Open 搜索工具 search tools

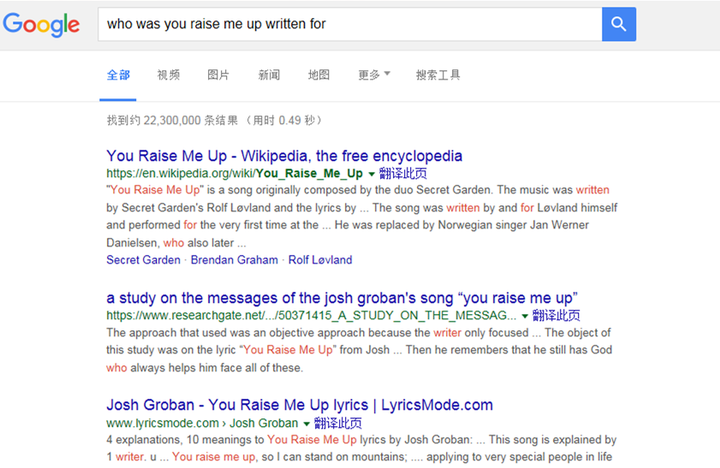(x=438, y=75)
